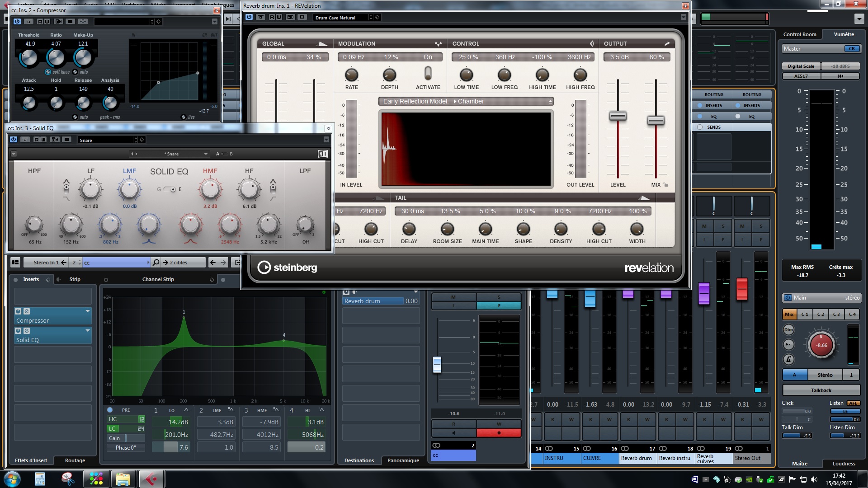Open Cubase from the Windows taskbar

point(151,479)
